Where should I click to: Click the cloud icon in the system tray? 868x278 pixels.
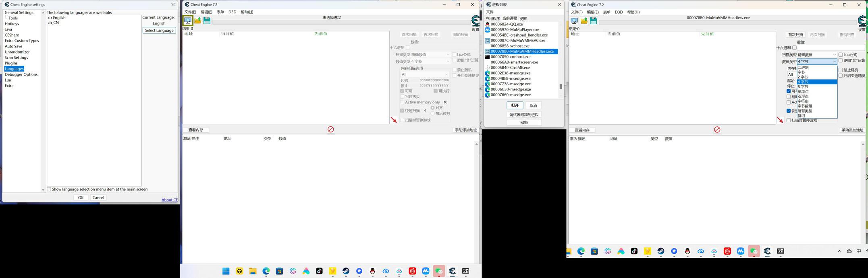click(x=849, y=251)
